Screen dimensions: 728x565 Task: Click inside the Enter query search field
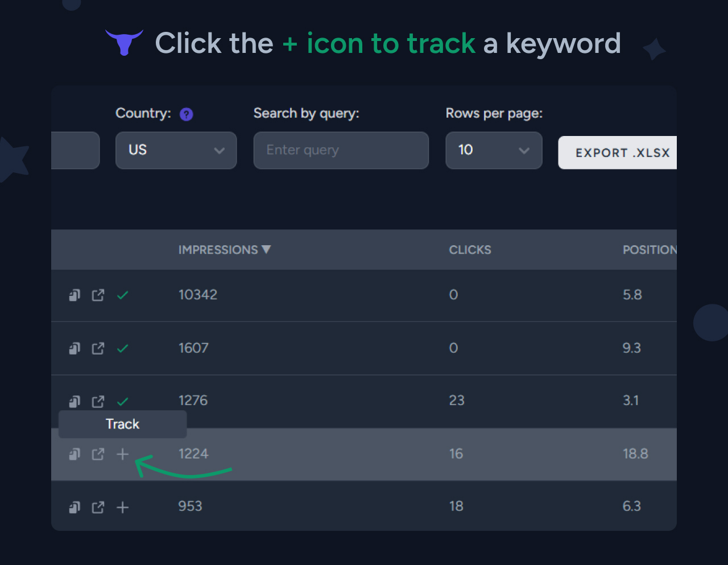[340, 150]
